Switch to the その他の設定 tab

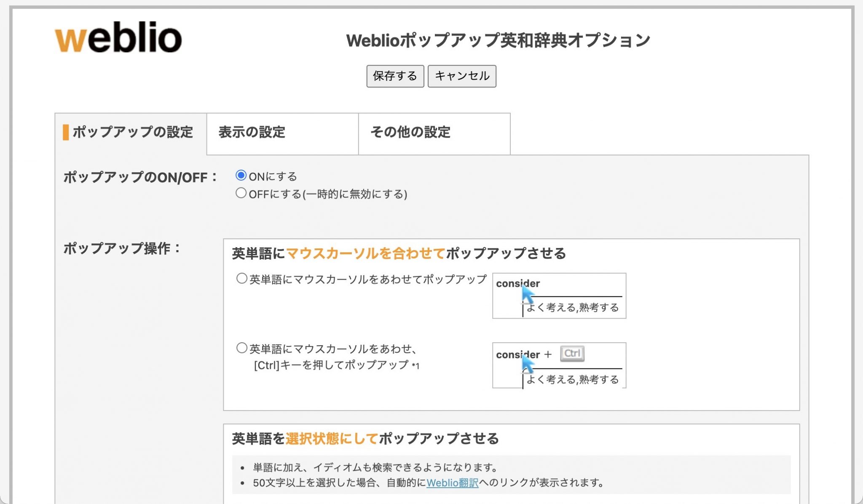(x=410, y=133)
